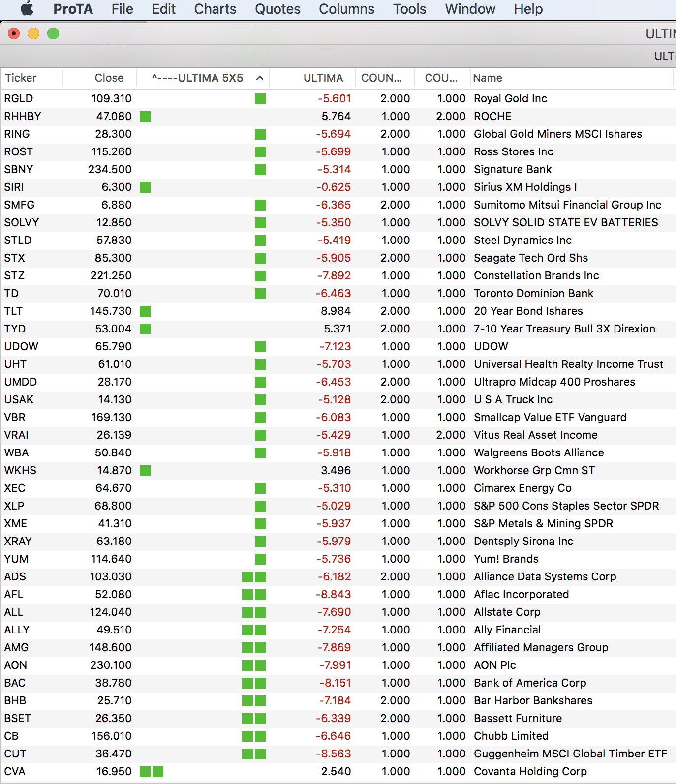This screenshot has width=676, height=784.
Task: Click Walgreens Boots Alliance name
Action: (539, 452)
